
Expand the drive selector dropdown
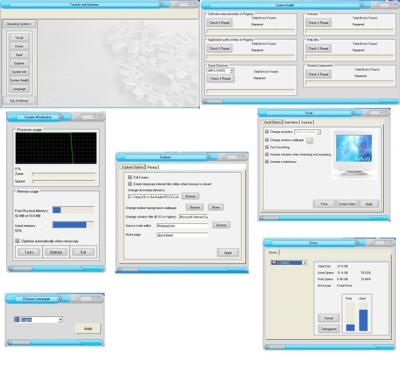pyautogui.click(x=304, y=263)
